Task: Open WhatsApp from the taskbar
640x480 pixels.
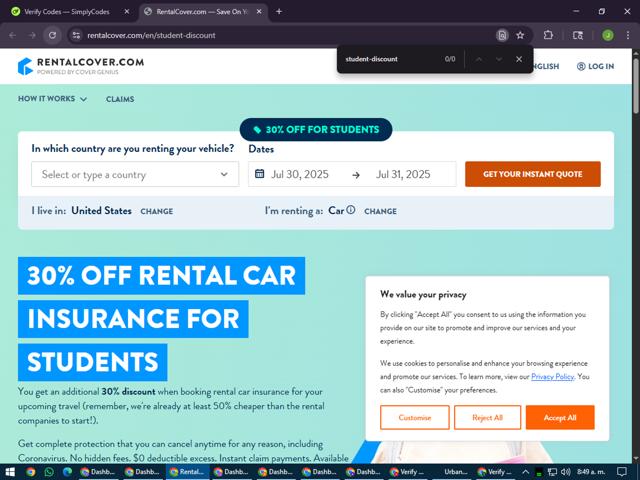Action: coord(49,472)
